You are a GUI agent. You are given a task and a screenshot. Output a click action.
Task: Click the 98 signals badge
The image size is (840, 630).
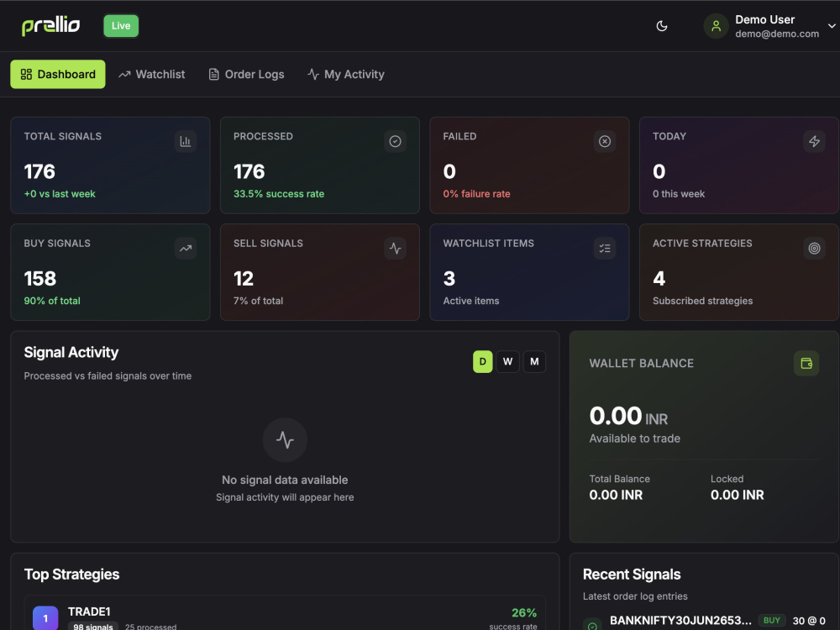point(92,627)
